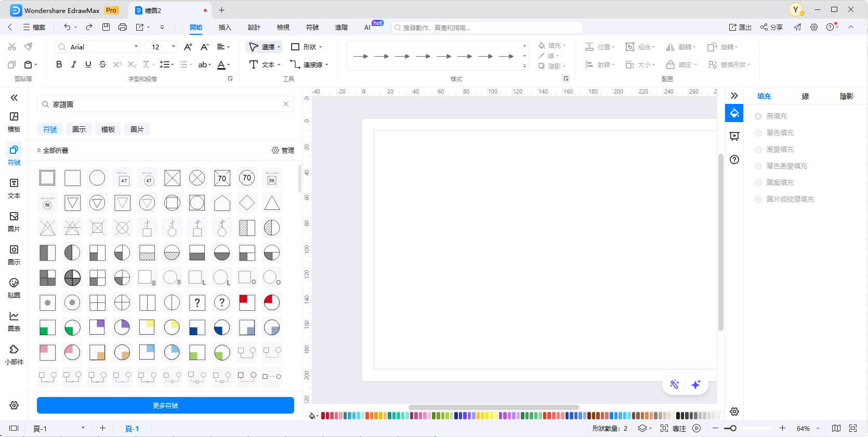Click the AI sparkle assistant button
868x437 pixels.
click(696, 385)
